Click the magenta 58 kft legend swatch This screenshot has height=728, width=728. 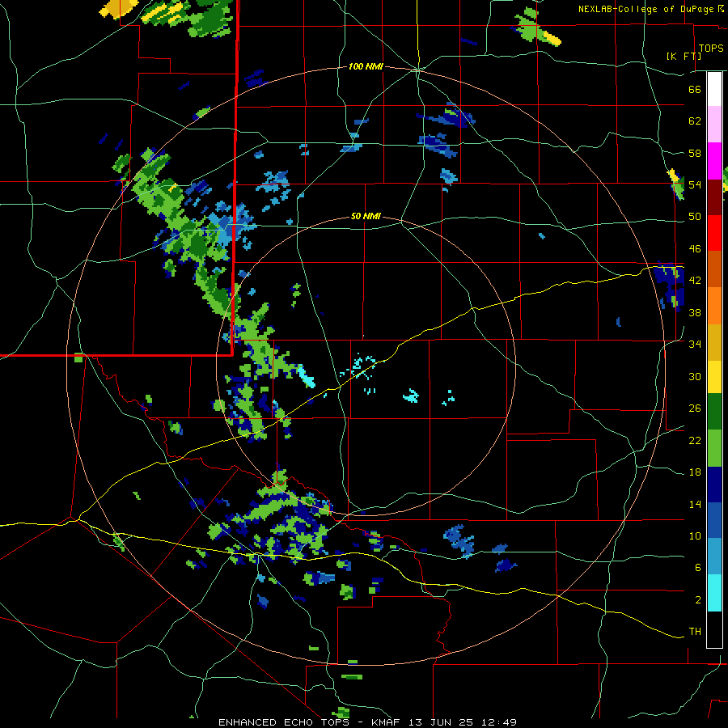click(714, 161)
